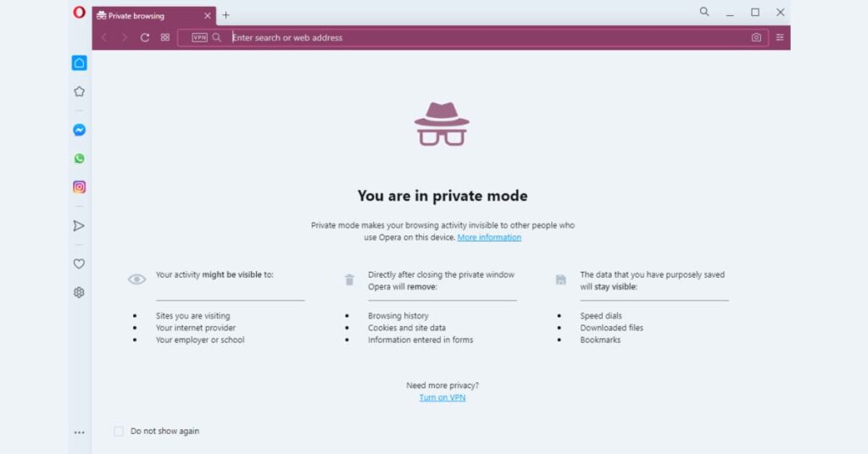Toggle the VPN badge in address bar
Viewport: 868px width, 454px height.
coord(199,37)
